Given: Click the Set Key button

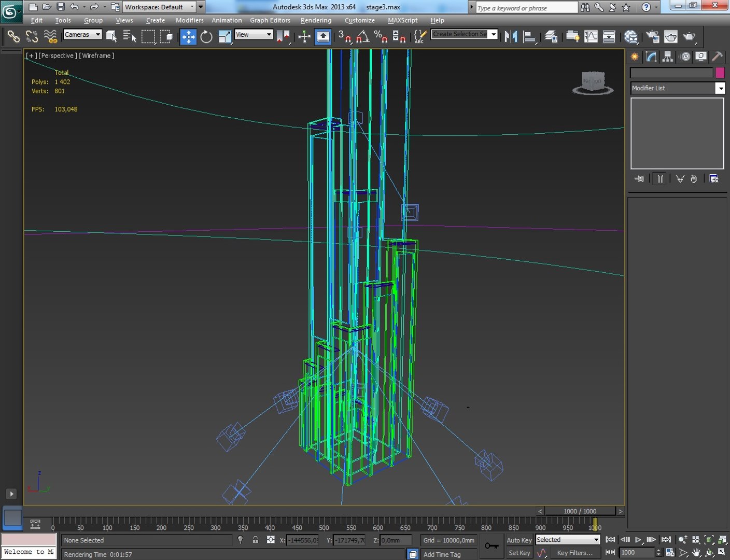Looking at the screenshot, I should (x=519, y=553).
